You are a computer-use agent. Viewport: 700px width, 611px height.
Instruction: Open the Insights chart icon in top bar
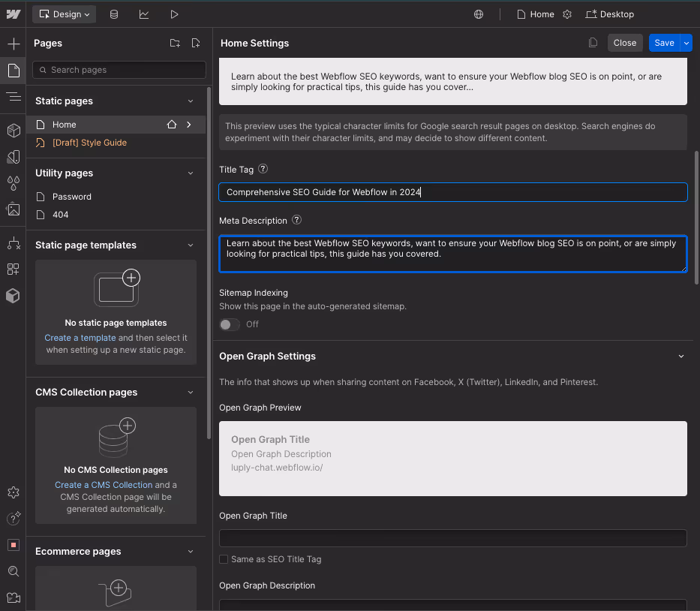(144, 14)
